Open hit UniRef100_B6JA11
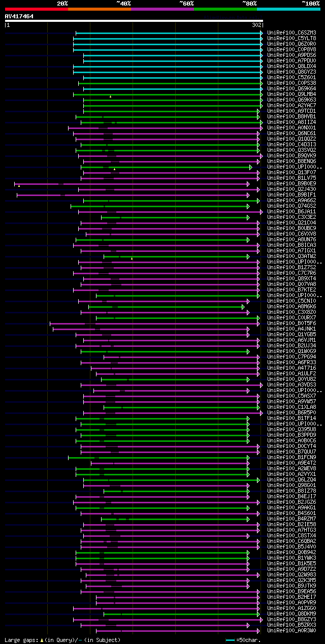Image resolution: width=325 pixels, height=644 pixels. (x=291, y=211)
